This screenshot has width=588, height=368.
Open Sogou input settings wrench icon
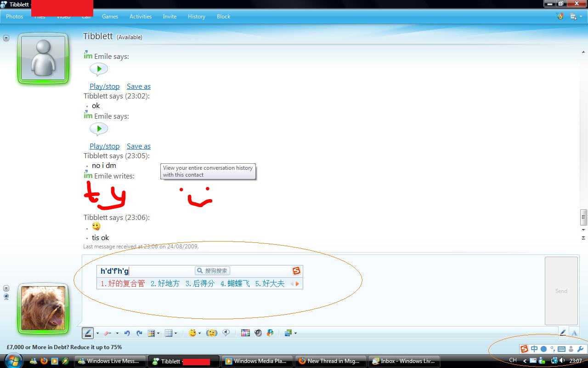coord(580,349)
